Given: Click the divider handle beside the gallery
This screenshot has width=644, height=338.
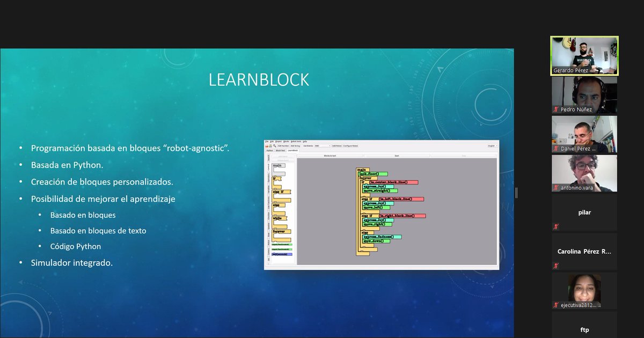Looking at the screenshot, I should [x=516, y=193].
